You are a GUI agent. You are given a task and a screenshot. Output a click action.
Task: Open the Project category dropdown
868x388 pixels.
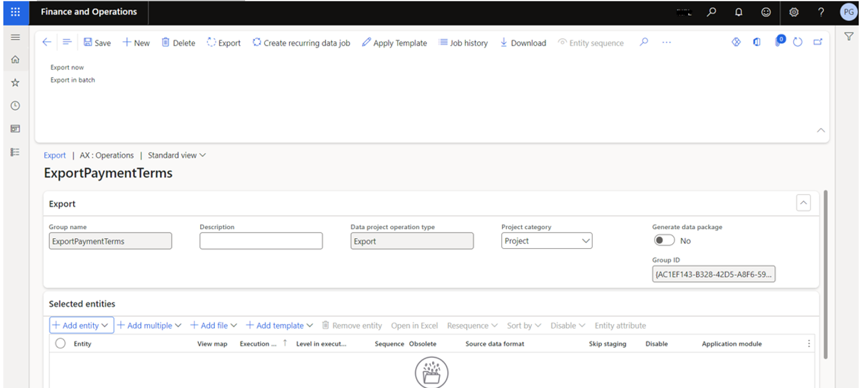(x=546, y=241)
